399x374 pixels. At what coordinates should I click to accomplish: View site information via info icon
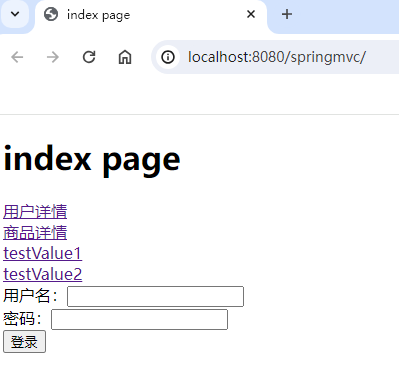168,57
